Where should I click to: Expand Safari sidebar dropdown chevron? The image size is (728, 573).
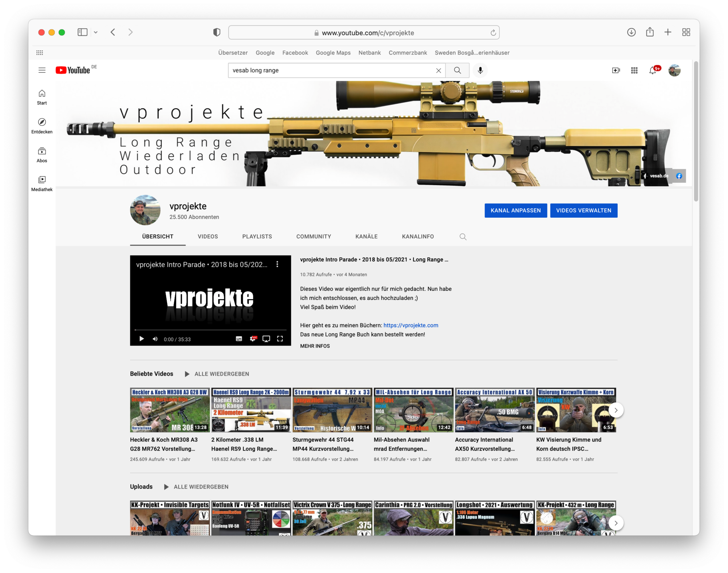(96, 32)
